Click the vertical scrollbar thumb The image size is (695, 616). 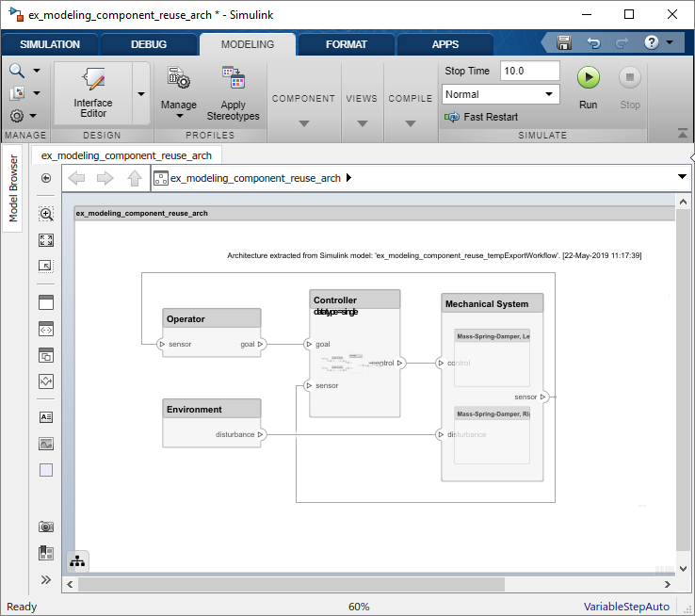point(683,381)
